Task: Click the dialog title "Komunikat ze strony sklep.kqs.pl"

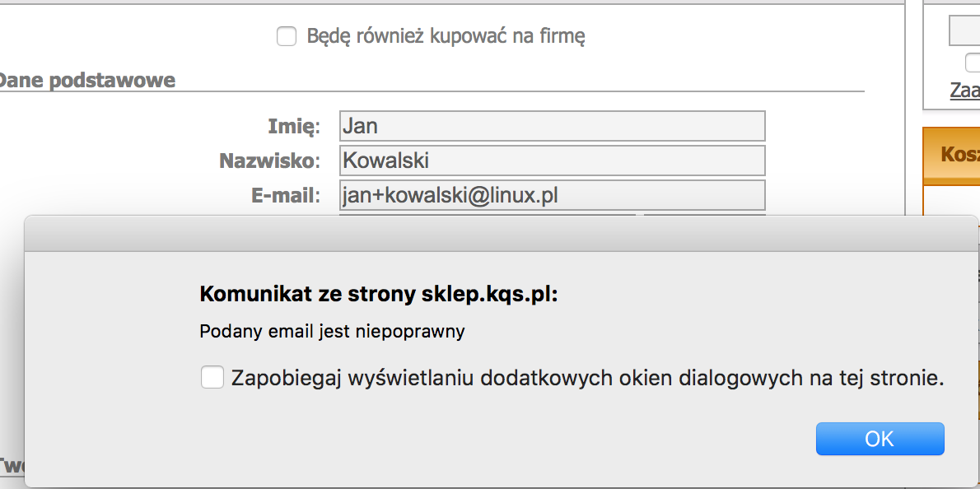Action: pos(378,293)
